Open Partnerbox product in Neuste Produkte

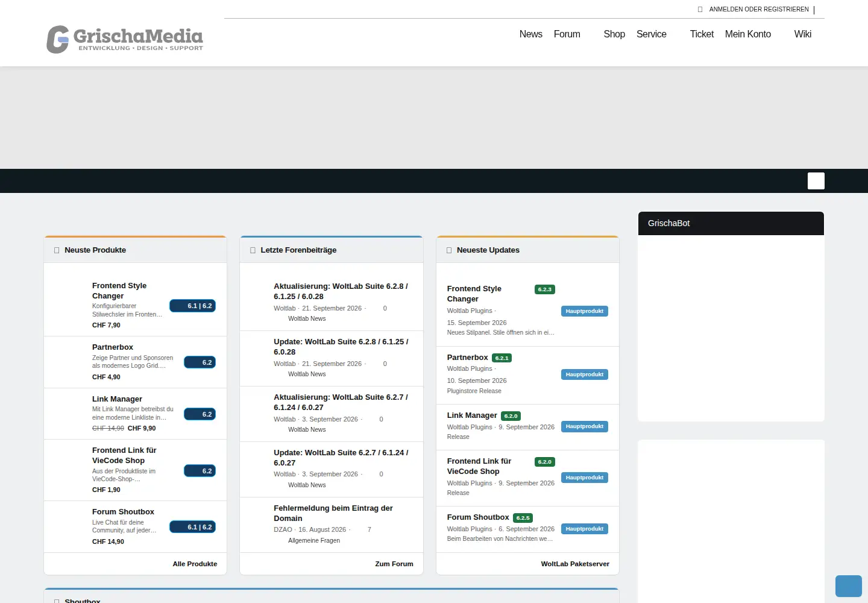click(113, 347)
